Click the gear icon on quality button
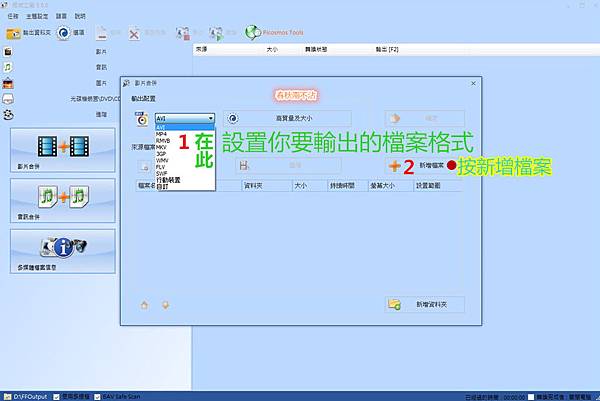This screenshot has height=401, width=600. (x=233, y=119)
